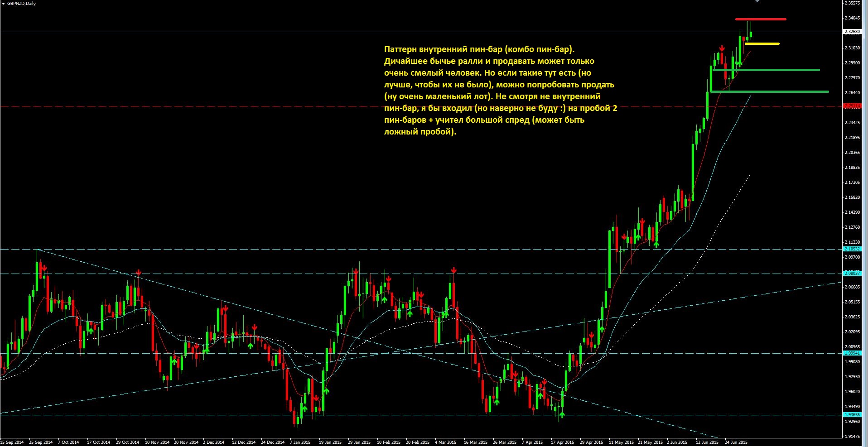Click the 2.27970 price axis value

coord(853,78)
